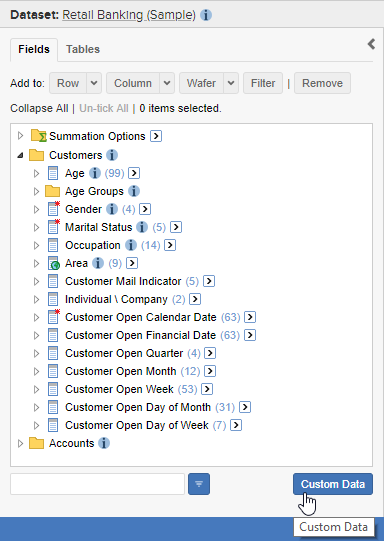Expand the Gender field triangle
The width and height of the screenshot is (384, 541).
tap(36, 209)
